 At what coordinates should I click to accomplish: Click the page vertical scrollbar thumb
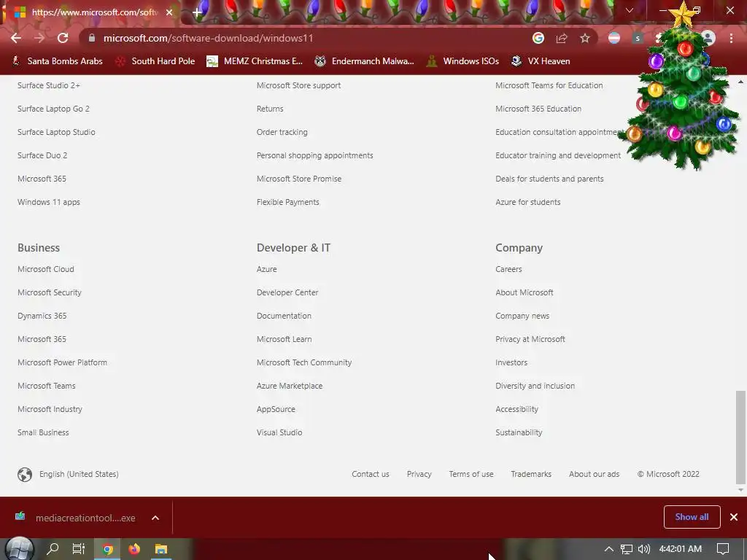point(740,437)
